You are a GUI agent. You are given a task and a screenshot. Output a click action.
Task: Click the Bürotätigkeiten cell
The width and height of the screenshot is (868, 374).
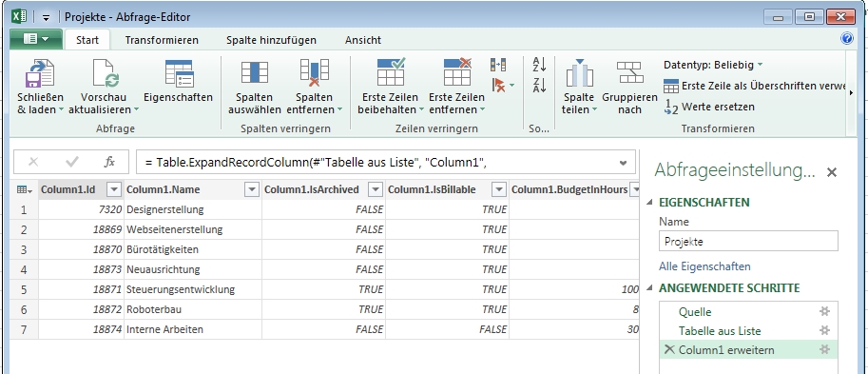(193, 249)
